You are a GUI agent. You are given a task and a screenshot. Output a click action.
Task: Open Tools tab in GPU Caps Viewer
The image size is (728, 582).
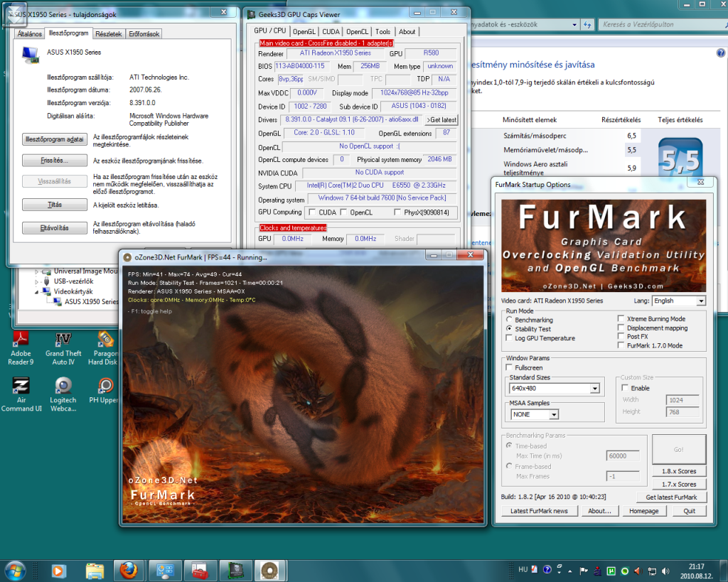[382, 31]
